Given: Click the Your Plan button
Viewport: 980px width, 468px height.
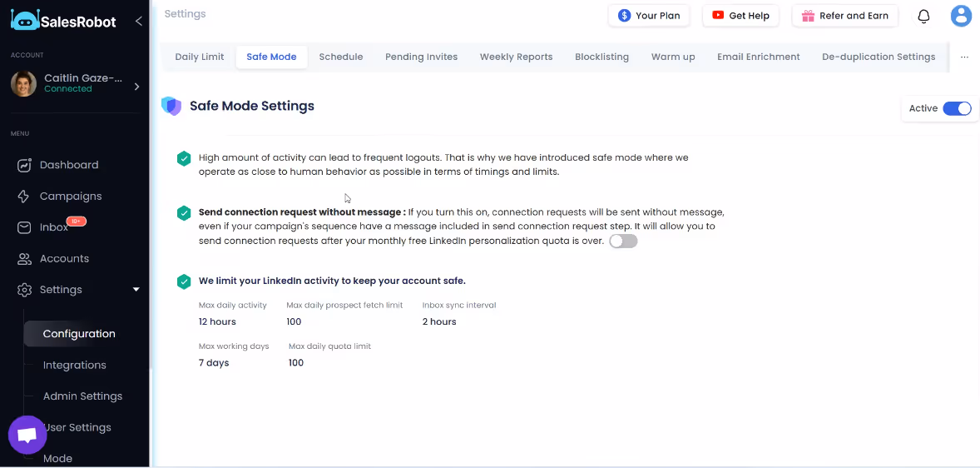Looking at the screenshot, I should (649, 16).
